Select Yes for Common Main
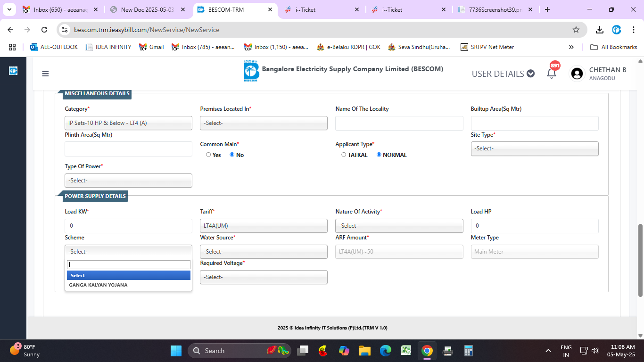This screenshot has width=644, height=362. (208, 155)
